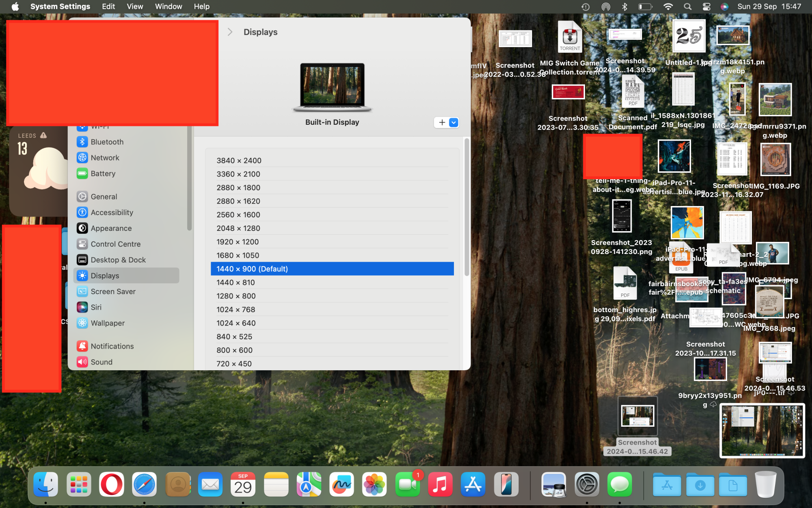Click the forward chevron next to Displays
Viewport: 812px width, 508px height.
click(230, 32)
